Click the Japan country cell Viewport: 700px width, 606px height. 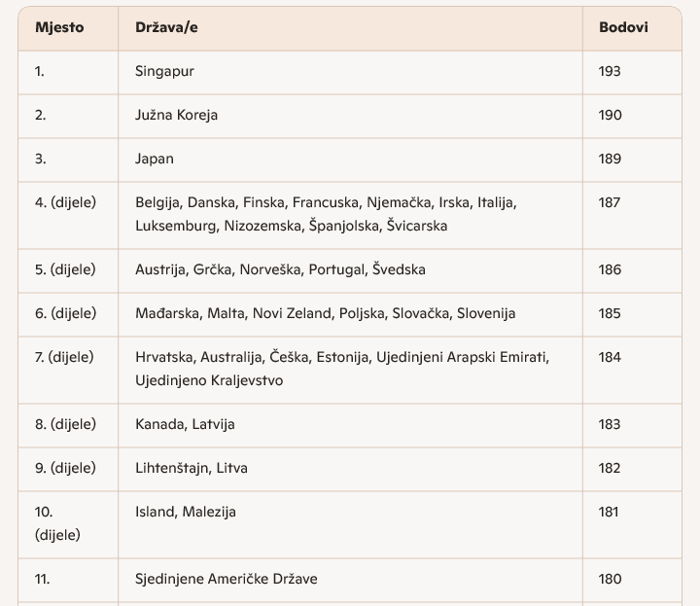tap(155, 159)
